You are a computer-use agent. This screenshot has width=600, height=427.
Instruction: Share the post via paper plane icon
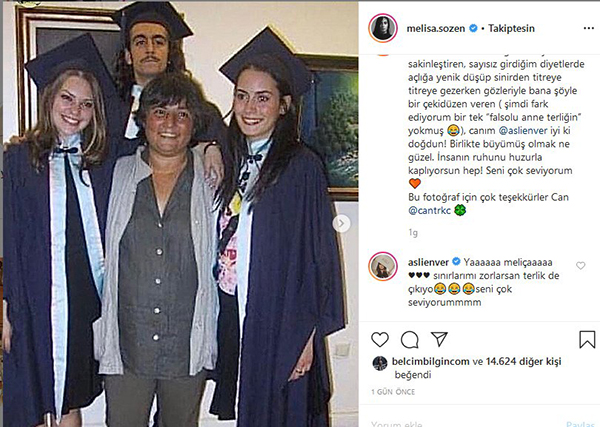pos(437,338)
